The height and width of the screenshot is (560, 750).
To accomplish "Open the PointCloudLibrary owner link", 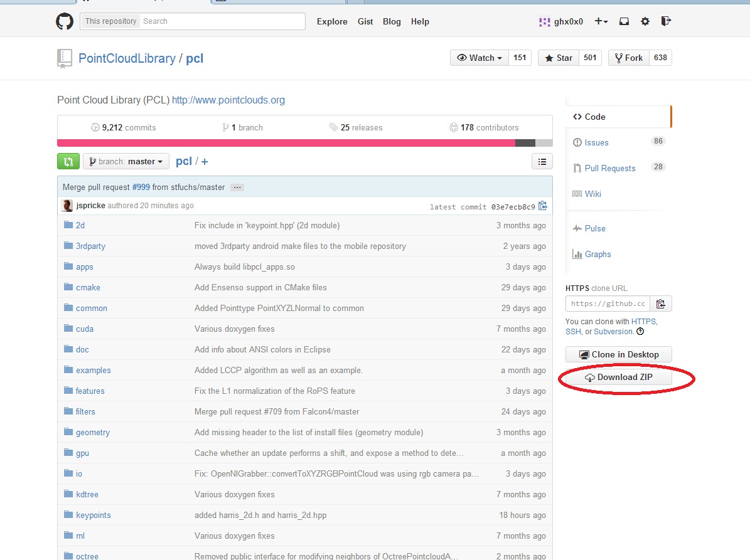I will pos(127,58).
